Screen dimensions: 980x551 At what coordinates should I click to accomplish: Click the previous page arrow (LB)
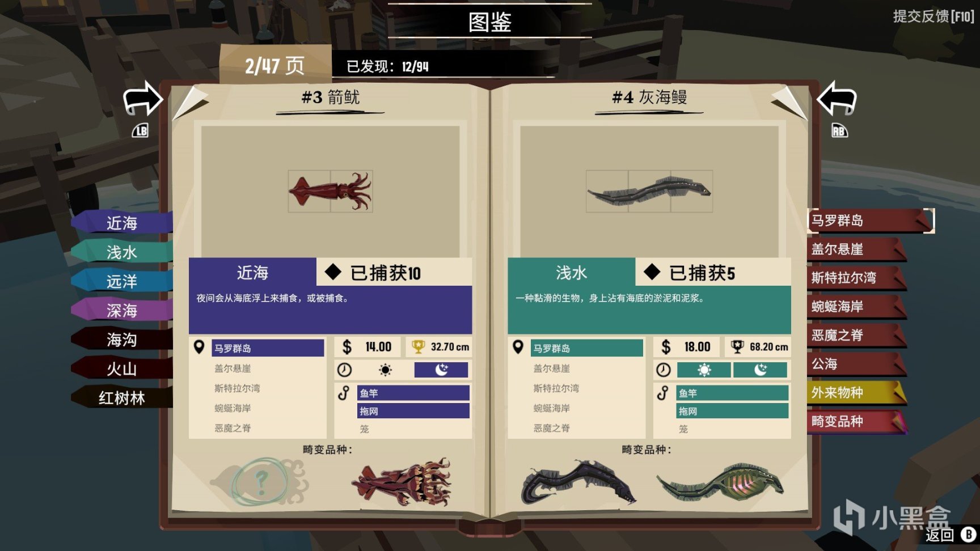(x=143, y=100)
